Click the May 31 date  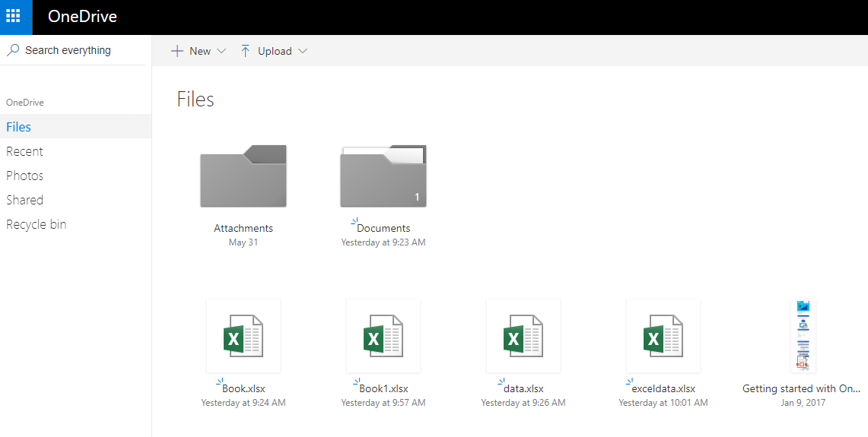[243, 242]
